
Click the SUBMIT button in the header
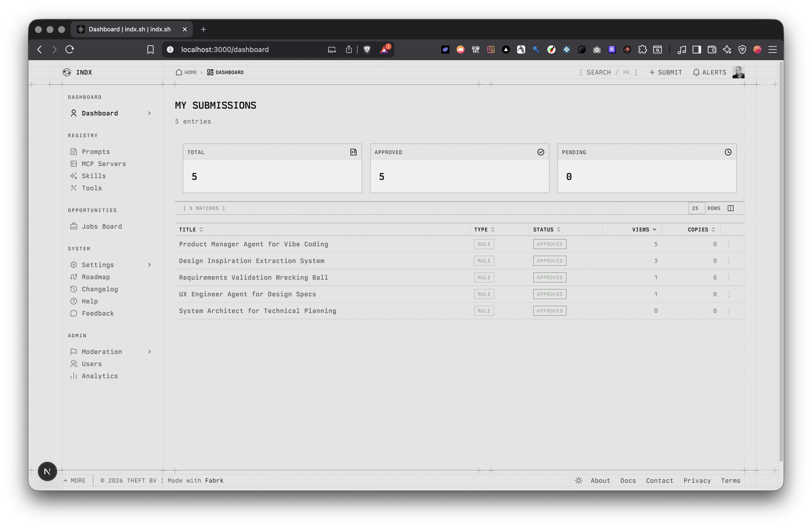tap(665, 72)
